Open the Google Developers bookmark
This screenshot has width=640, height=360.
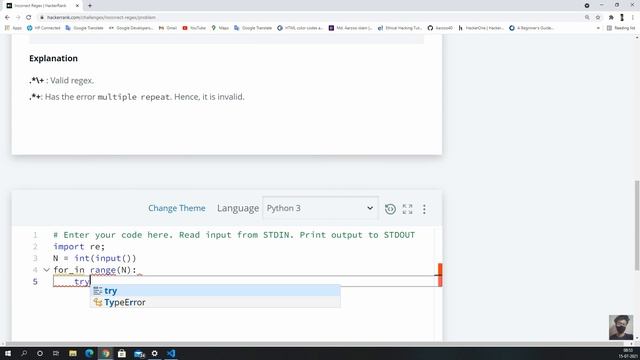tap(131, 28)
